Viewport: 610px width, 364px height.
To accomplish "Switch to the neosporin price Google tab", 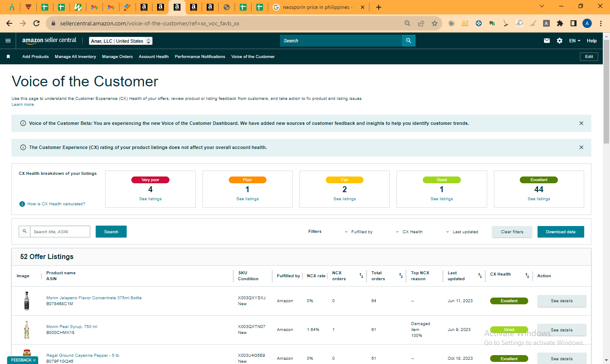I will [318, 7].
